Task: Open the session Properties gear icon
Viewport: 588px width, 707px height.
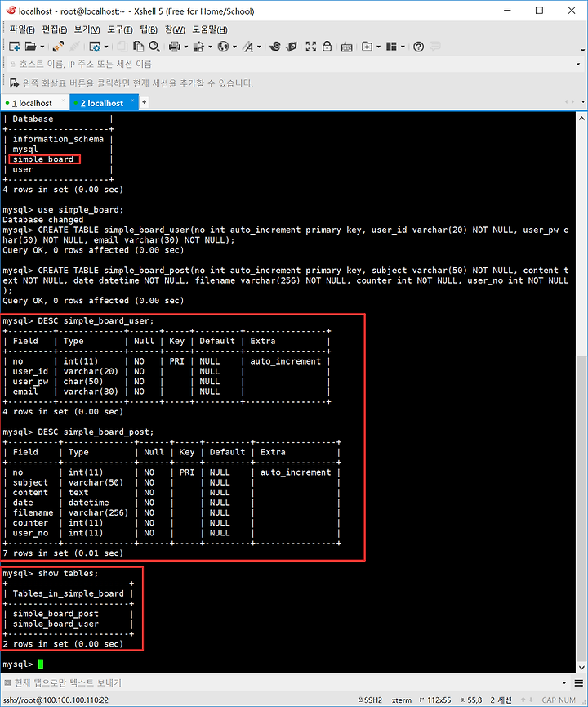Action: click(x=95, y=47)
